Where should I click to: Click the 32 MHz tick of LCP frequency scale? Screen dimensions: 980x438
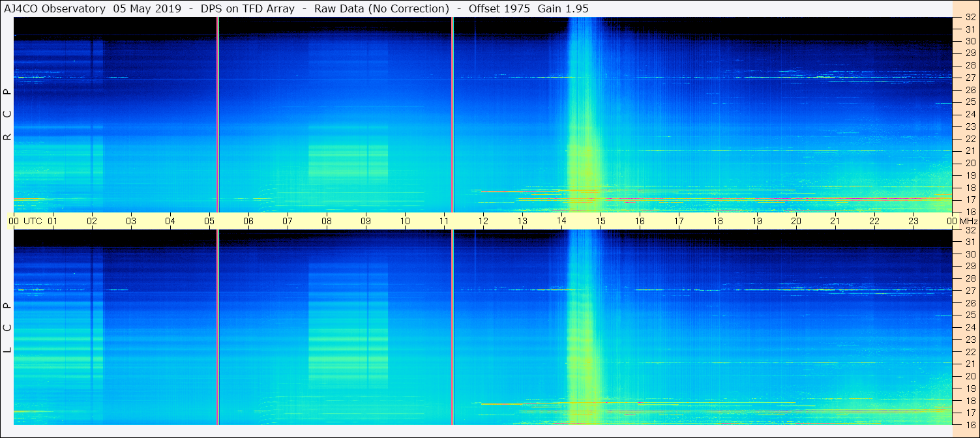click(970, 230)
